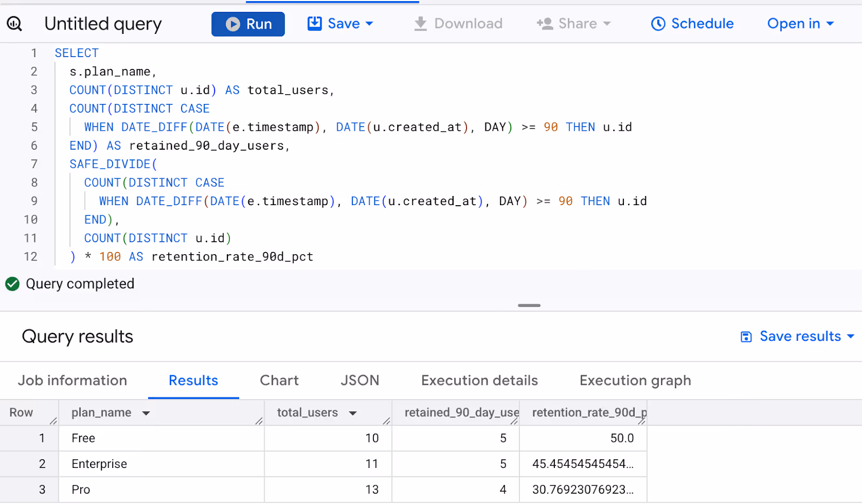Click line number 12 in editor gutter

point(31,257)
